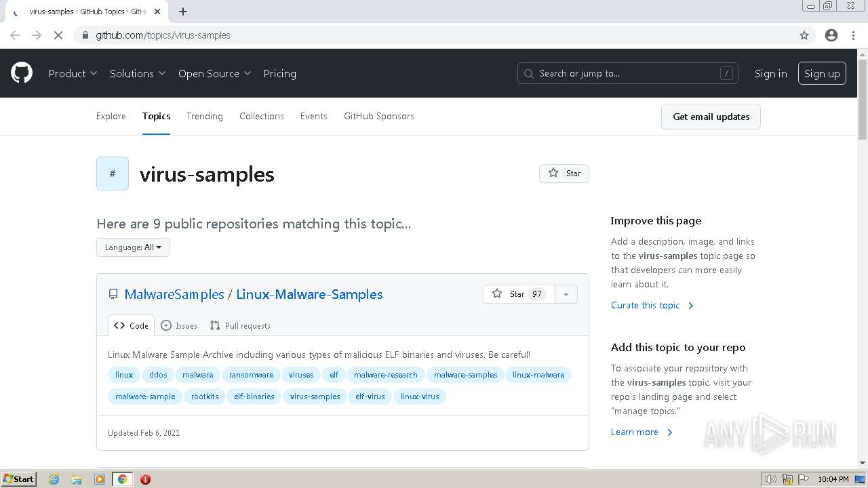868x488 pixels.
Task: Follow the Curate this topic link
Action: click(652, 305)
